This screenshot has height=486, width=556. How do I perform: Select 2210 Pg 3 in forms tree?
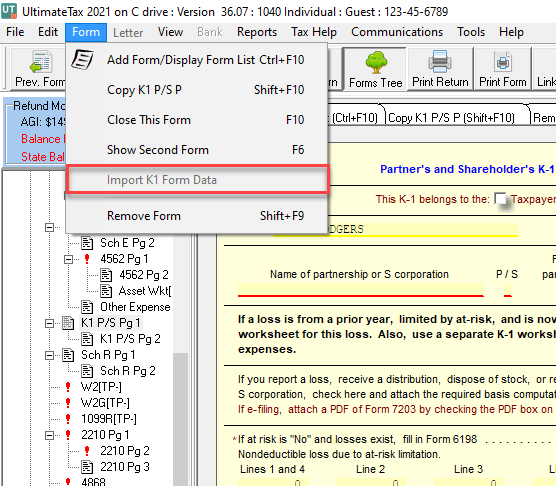click(x=125, y=467)
